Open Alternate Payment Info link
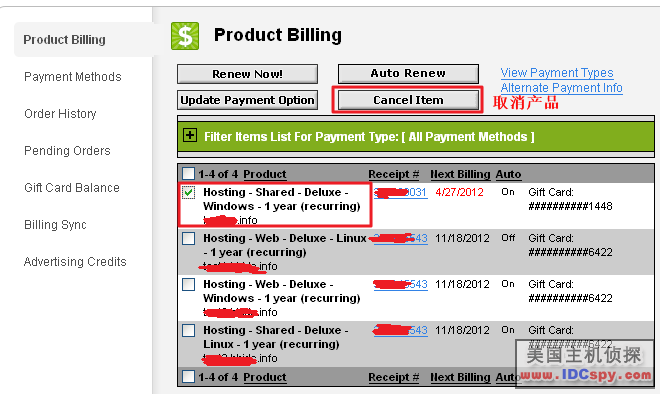 (x=562, y=88)
